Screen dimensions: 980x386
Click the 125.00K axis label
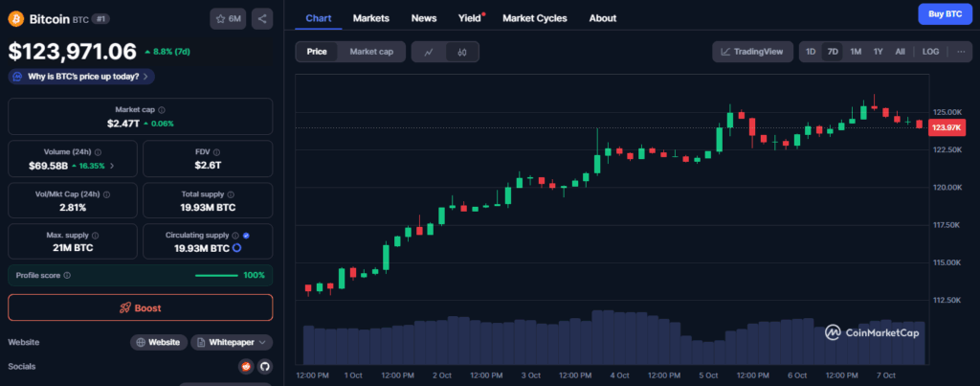[947, 112]
